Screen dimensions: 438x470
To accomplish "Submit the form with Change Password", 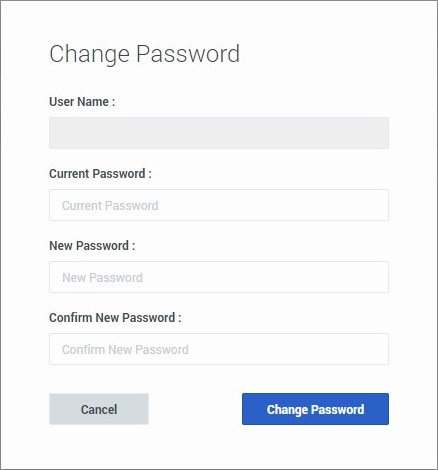I will [x=315, y=409].
